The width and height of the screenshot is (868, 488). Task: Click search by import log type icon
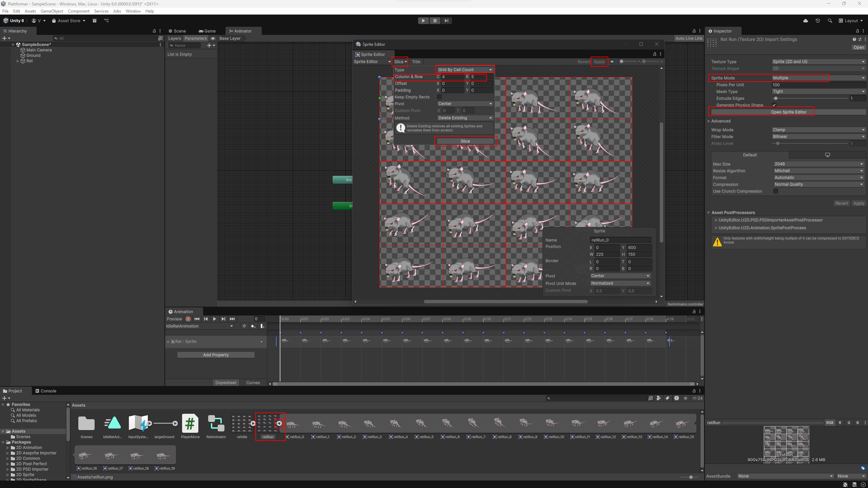(x=677, y=398)
